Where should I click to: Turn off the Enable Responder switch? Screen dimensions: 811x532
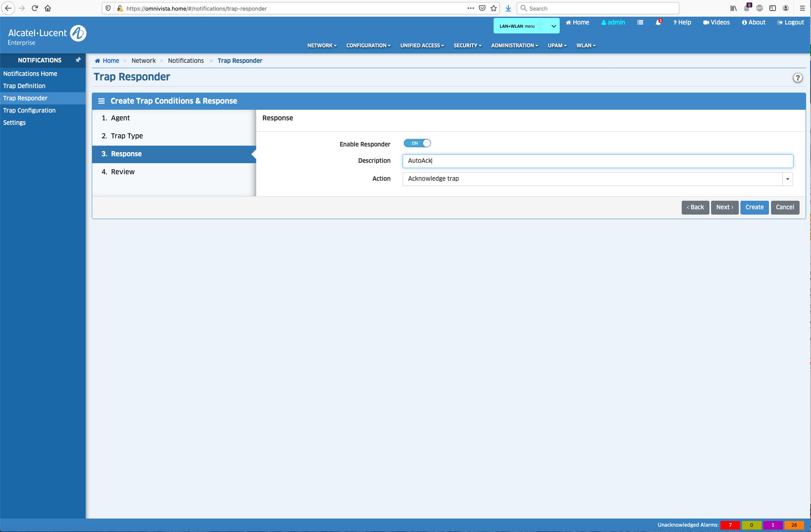[x=417, y=144]
